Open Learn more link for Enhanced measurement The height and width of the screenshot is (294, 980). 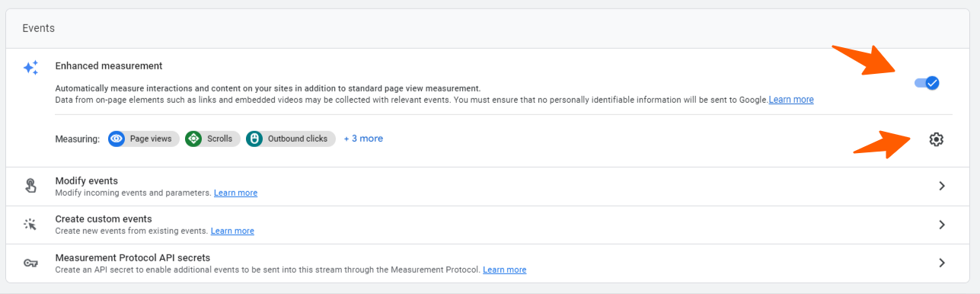click(x=791, y=100)
